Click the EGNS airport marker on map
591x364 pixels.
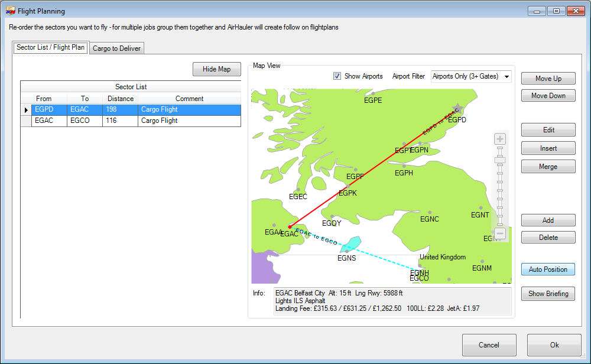click(346, 251)
